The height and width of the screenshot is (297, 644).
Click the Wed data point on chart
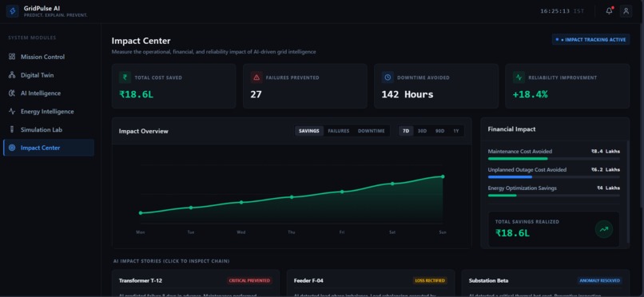point(241,202)
